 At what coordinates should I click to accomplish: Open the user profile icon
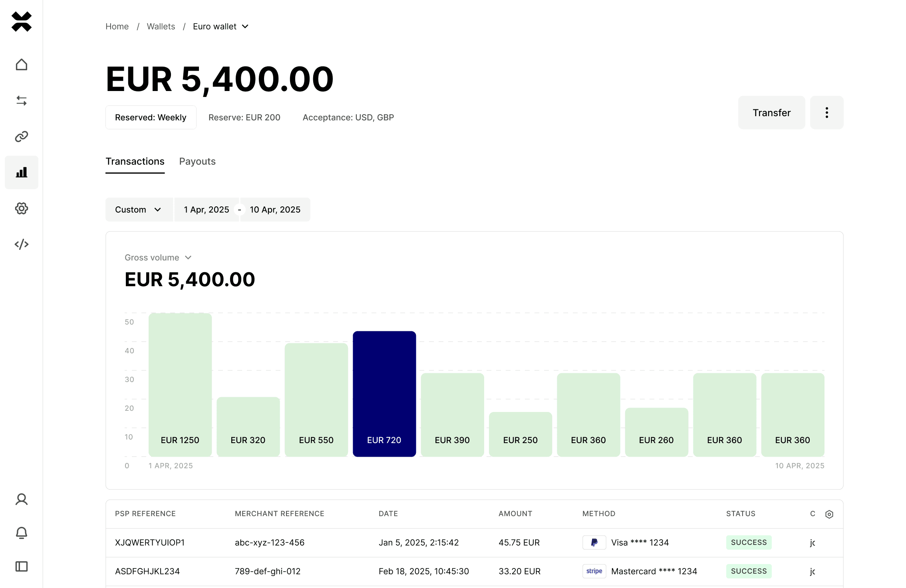click(x=22, y=499)
